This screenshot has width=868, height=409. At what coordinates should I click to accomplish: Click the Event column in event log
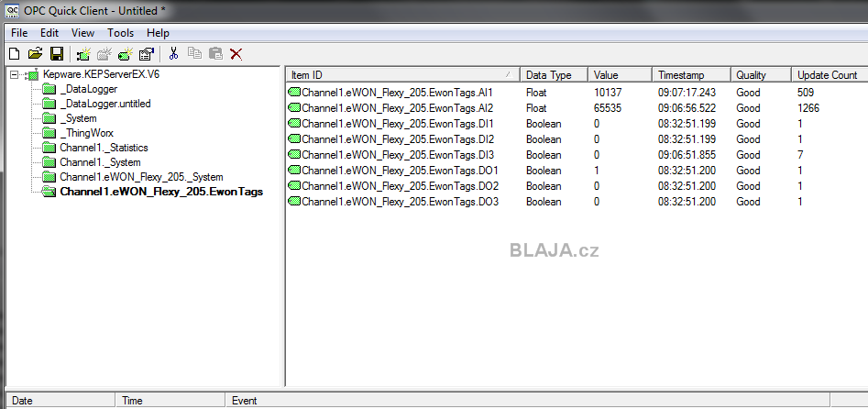tap(528, 400)
